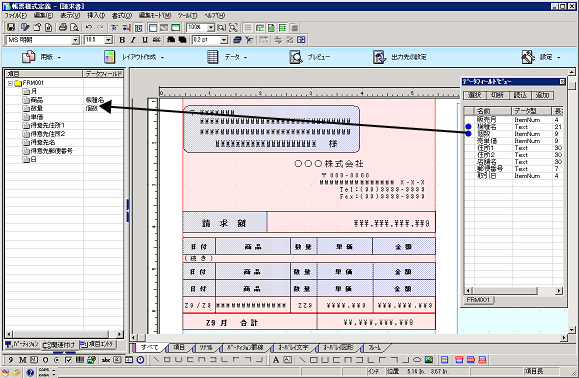Click the 出力先の設定 (output destination) icon
The image size is (579, 378).
[x=379, y=57]
